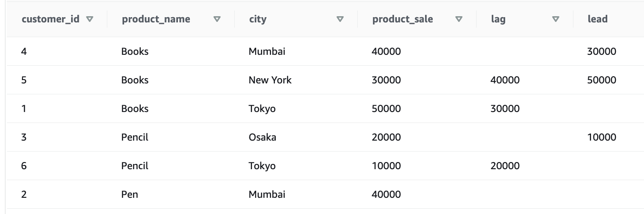Click the Osaka city cell
The height and width of the screenshot is (214, 644).
pyautogui.click(x=262, y=137)
